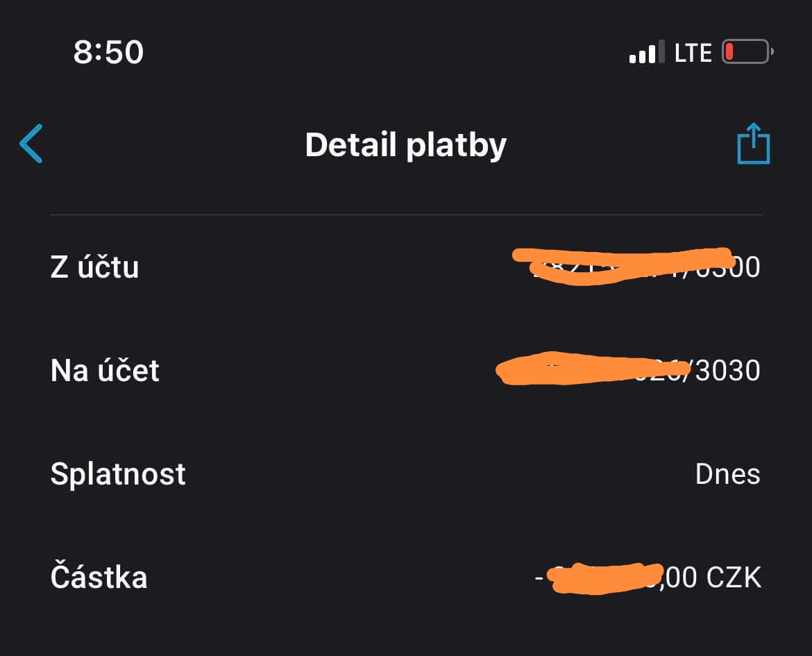Click orange scribble covering the amount
Image resolution: width=812 pixels, height=656 pixels.
(x=604, y=578)
